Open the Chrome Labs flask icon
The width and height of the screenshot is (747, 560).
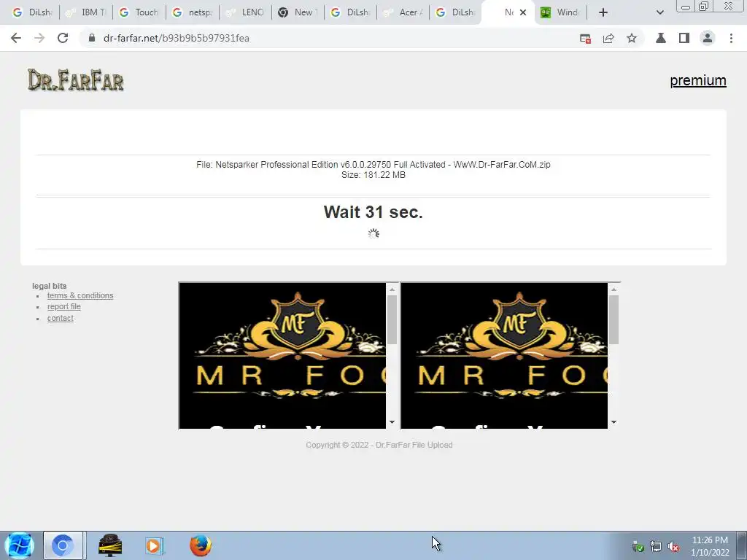[x=660, y=38]
